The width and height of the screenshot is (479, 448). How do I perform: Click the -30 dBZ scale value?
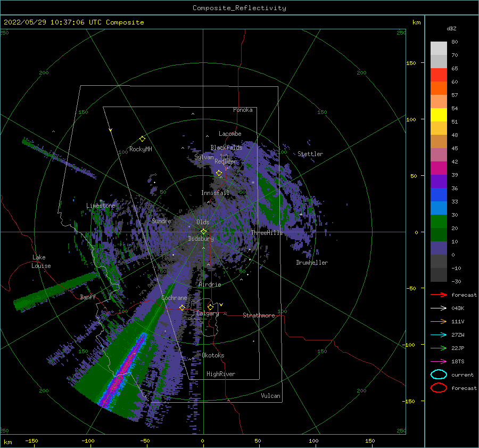(x=457, y=282)
